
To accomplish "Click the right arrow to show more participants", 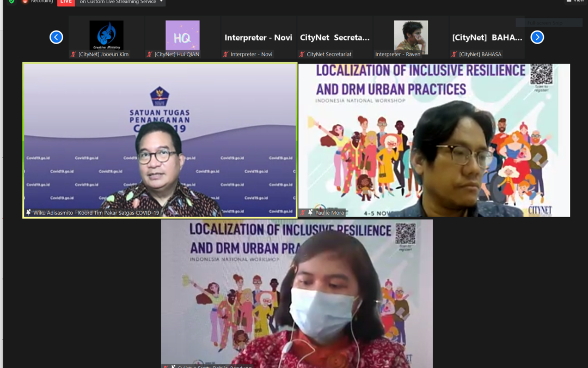I will [x=537, y=37].
